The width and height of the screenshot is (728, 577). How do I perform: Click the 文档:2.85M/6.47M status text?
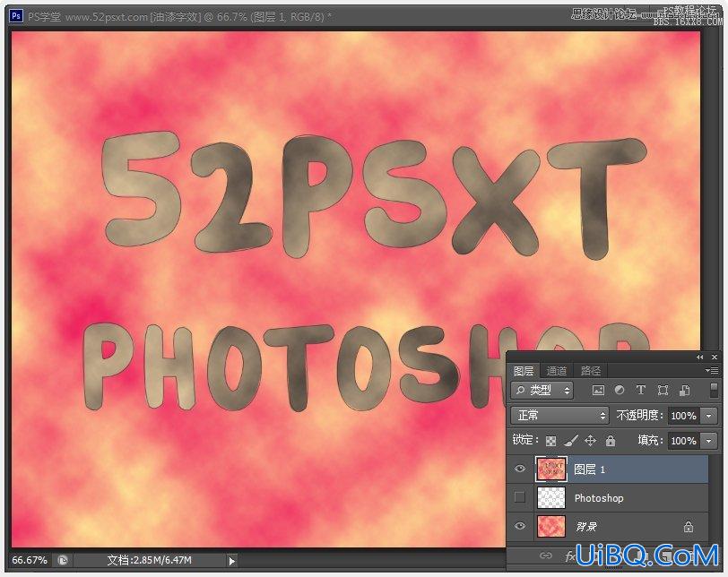[x=150, y=560]
